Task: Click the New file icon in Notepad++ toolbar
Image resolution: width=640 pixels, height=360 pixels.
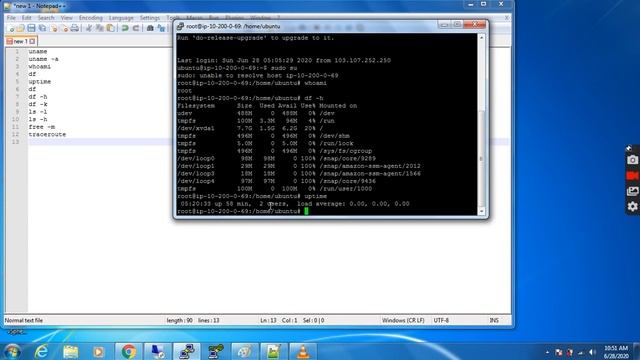Action: click(x=11, y=28)
